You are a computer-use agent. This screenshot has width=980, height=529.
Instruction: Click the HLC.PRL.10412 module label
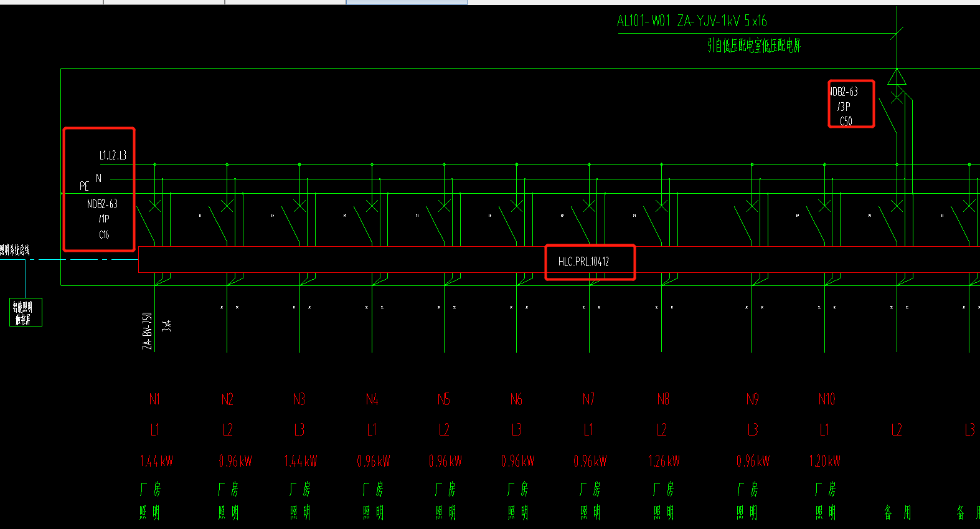[583, 262]
